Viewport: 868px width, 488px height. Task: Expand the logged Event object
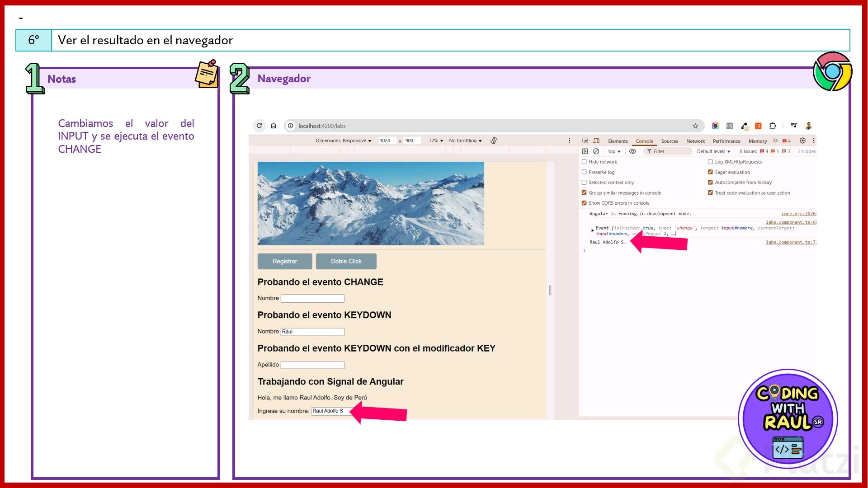click(593, 230)
